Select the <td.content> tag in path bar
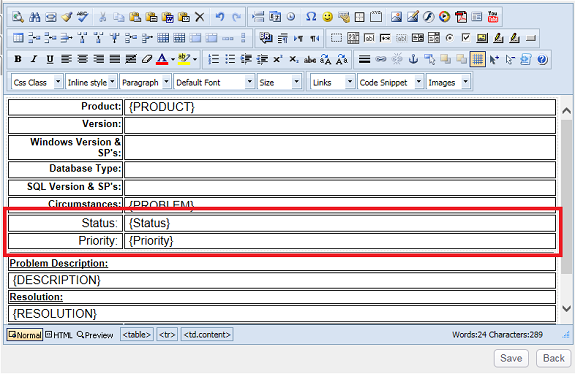Screen dimensions: 575x374 207,335
